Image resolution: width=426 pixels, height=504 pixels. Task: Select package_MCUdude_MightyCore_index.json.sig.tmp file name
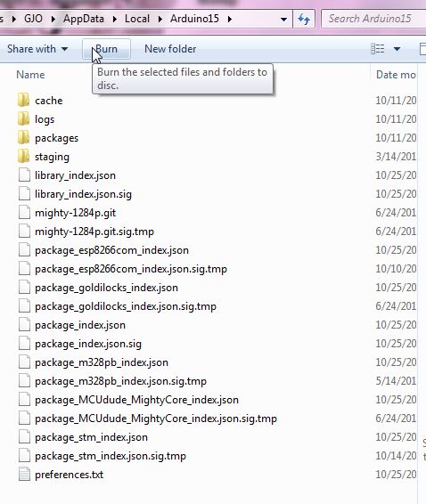(156, 419)
